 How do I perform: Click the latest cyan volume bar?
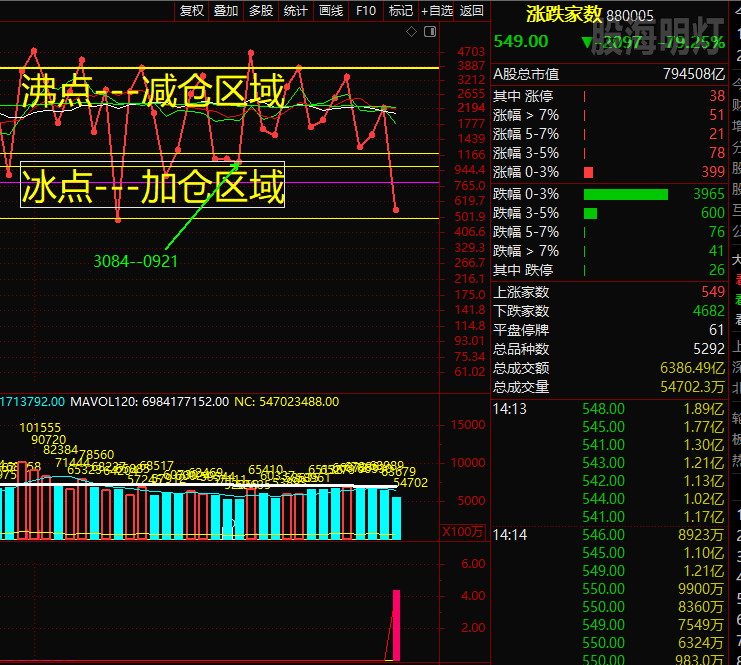(x=396, y=518)
